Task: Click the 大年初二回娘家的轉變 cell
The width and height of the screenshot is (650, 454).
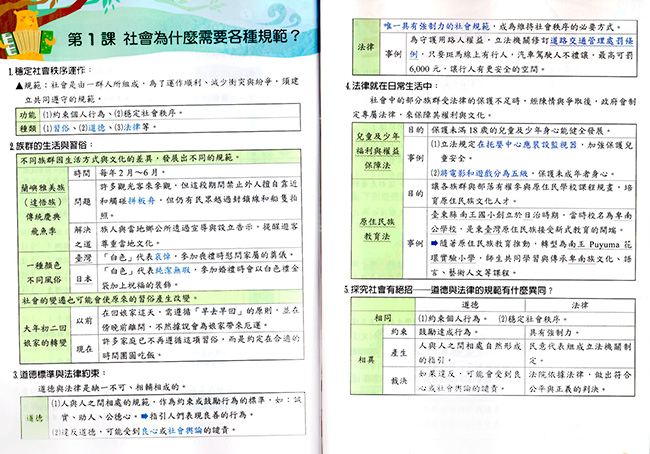Action: pos(45,335)
